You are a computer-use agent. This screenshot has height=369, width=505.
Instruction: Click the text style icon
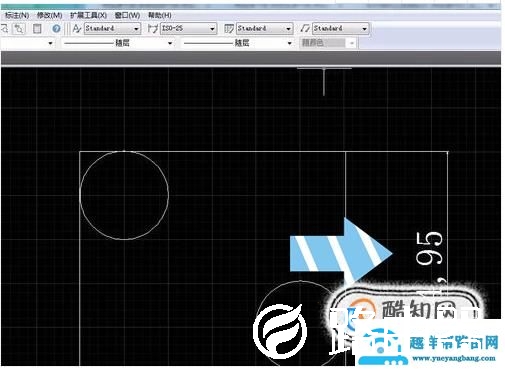coord(77,29)
